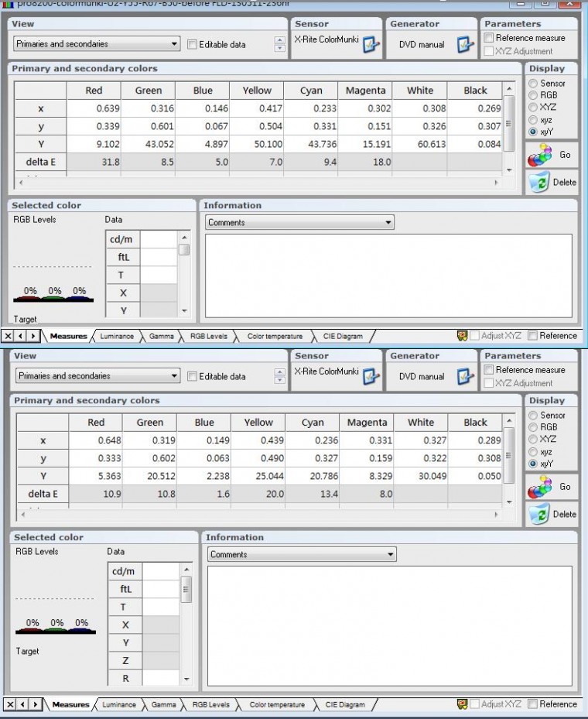This screenshot has height=719, width=588.
Task: Open Primaries and secondaries dropdown in top window
Action: [x=97, y=44]
